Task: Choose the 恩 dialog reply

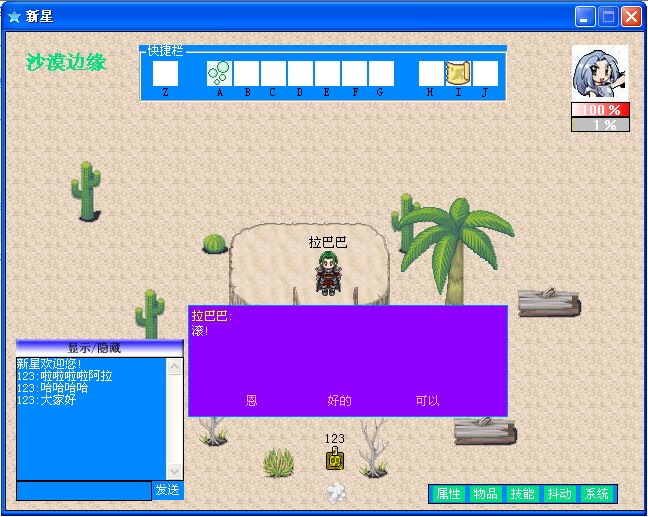Action: (251, 400)
